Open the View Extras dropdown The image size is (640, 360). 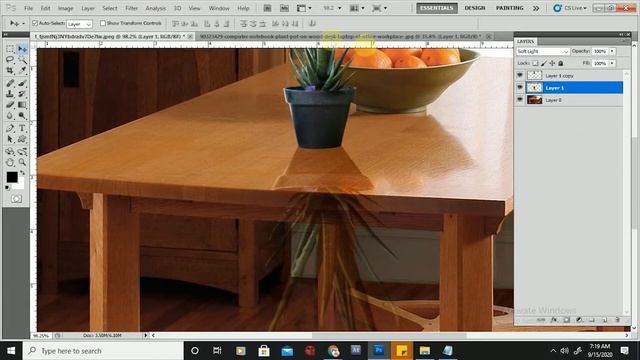pos(304,8)
